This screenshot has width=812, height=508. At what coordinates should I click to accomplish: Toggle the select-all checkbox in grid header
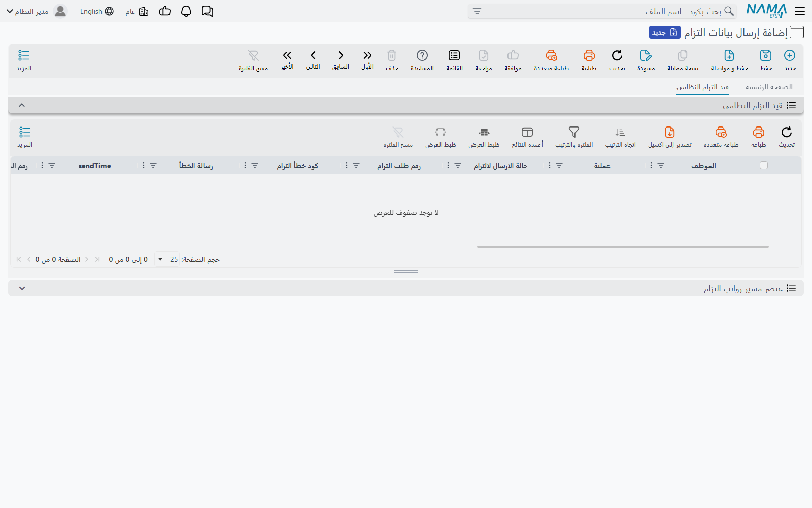(x=764, y=165)
